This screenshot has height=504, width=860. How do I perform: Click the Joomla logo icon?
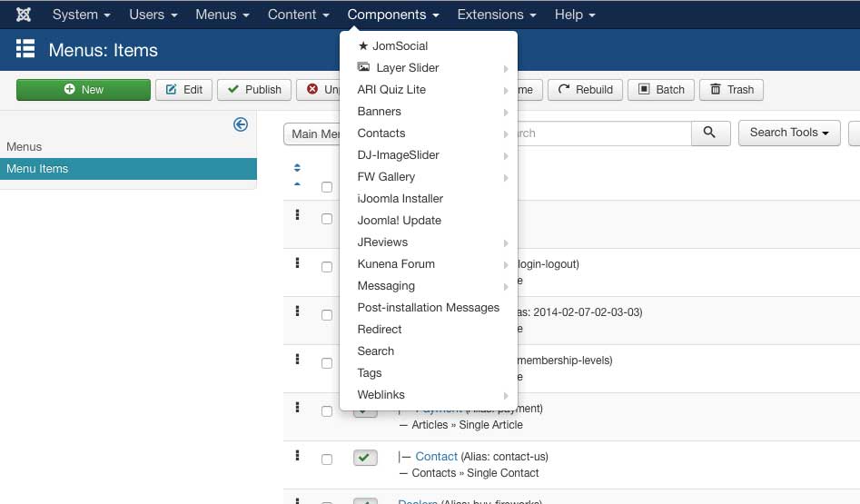pos(24,15)
